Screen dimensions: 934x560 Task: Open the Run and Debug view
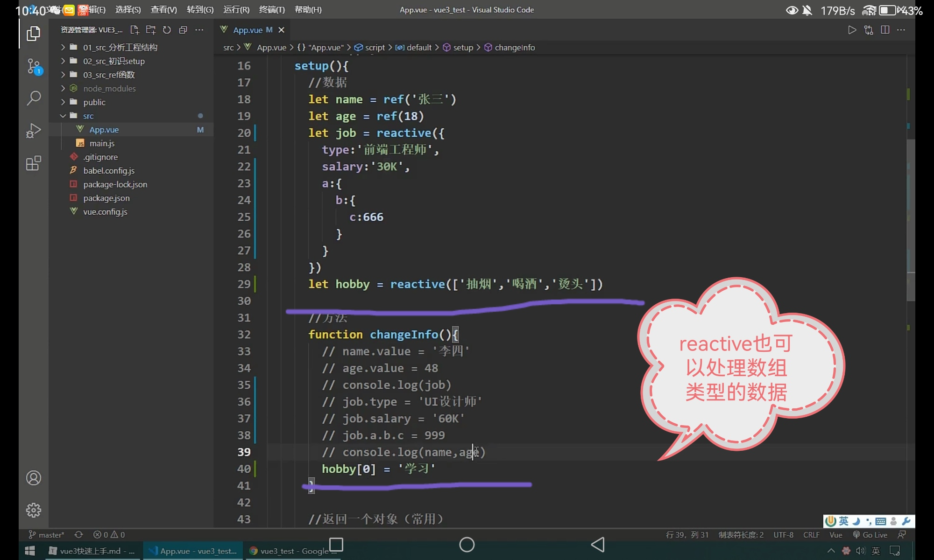[x=33, y=131]
